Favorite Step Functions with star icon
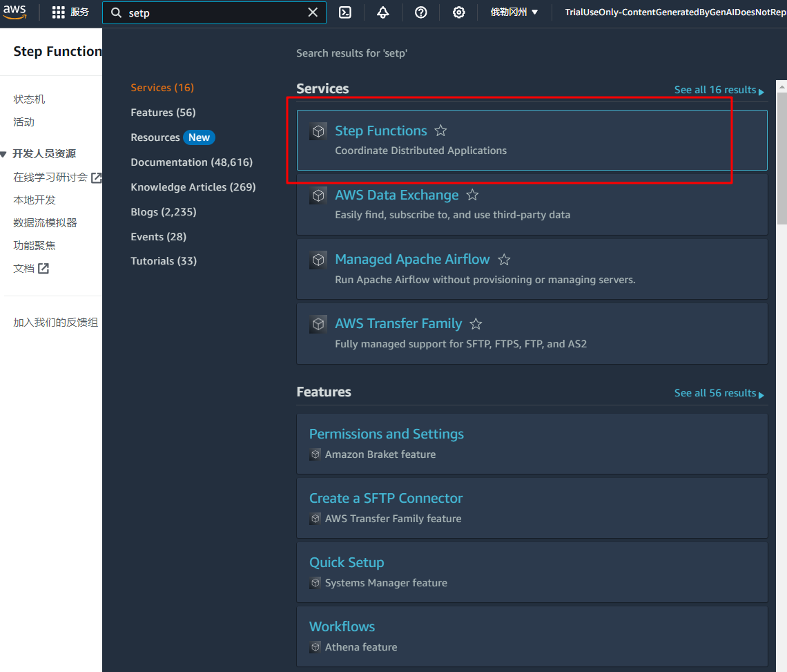The width and height of the screenshot is (787, 672). pyautogui.click(x=440, y=131)
